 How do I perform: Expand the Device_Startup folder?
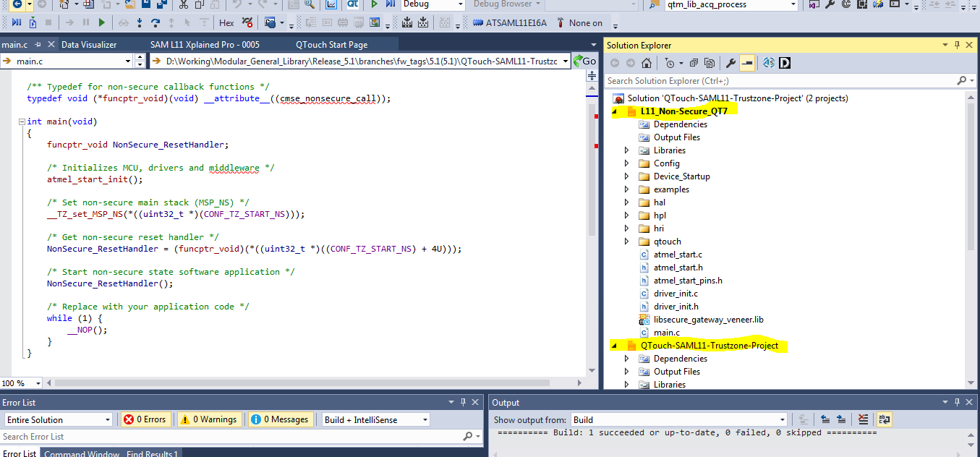coord(626,176)
